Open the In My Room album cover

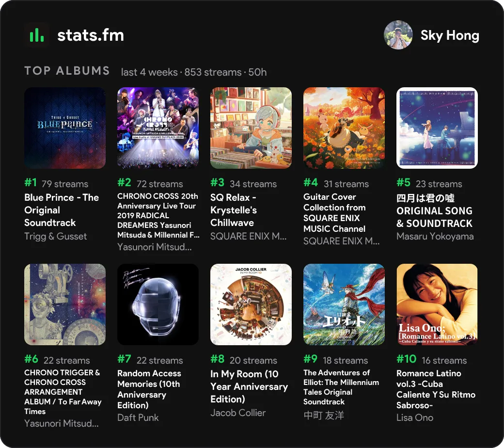click(x=251, y=304)
